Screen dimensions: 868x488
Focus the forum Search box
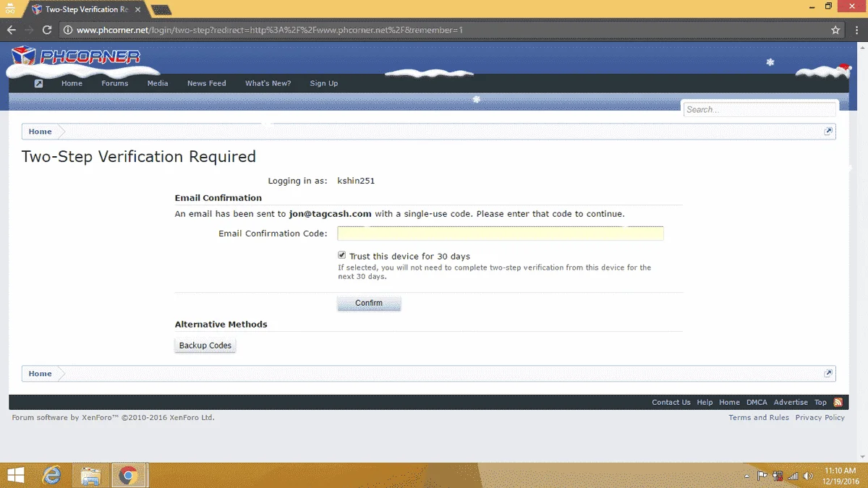(x=759, y=110)
